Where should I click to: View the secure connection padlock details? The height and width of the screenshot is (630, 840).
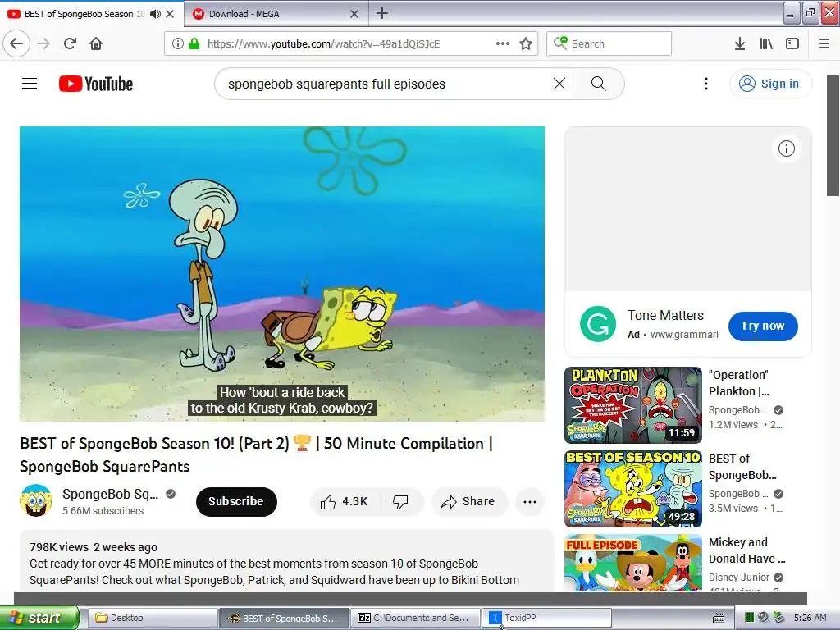coord(194,44)
